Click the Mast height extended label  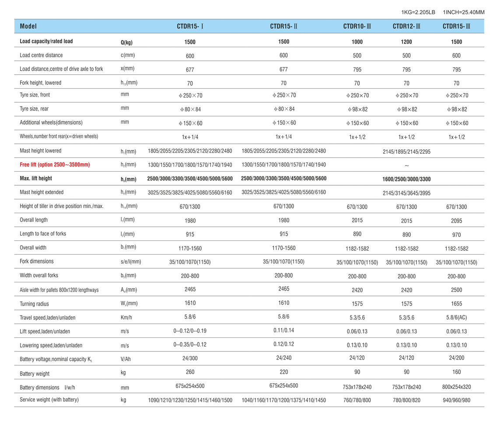coord(42,192)
